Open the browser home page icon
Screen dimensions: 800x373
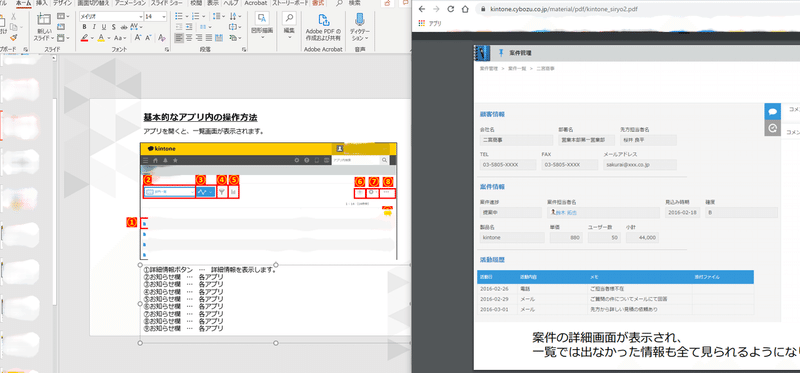click(465, 9)
